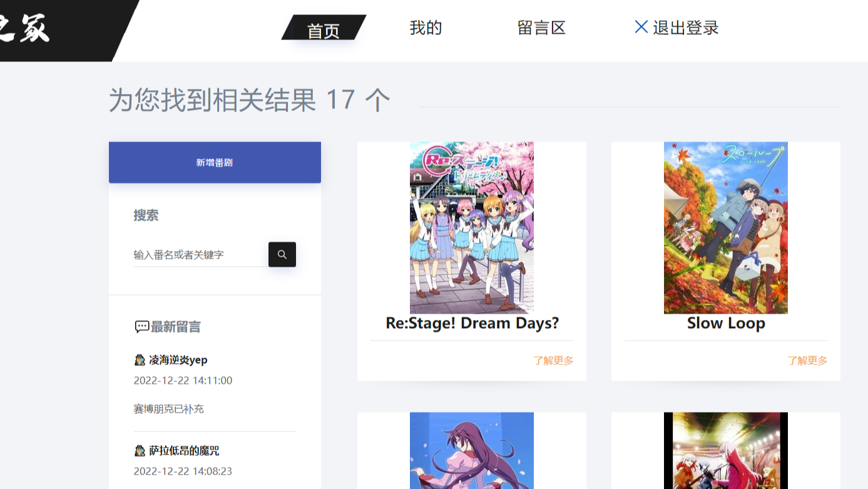Viewport: 868px width, 489px height.
Task: Click the Slow Loop poster image
Action: [x=726, y=228]
